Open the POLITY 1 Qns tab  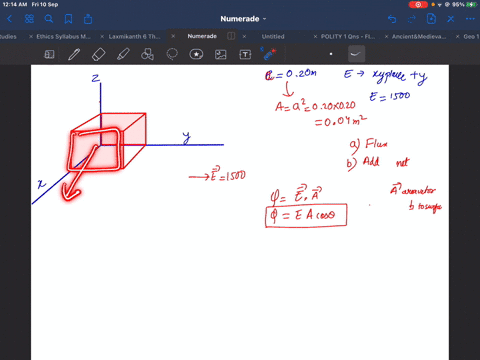tap(348, 36)
